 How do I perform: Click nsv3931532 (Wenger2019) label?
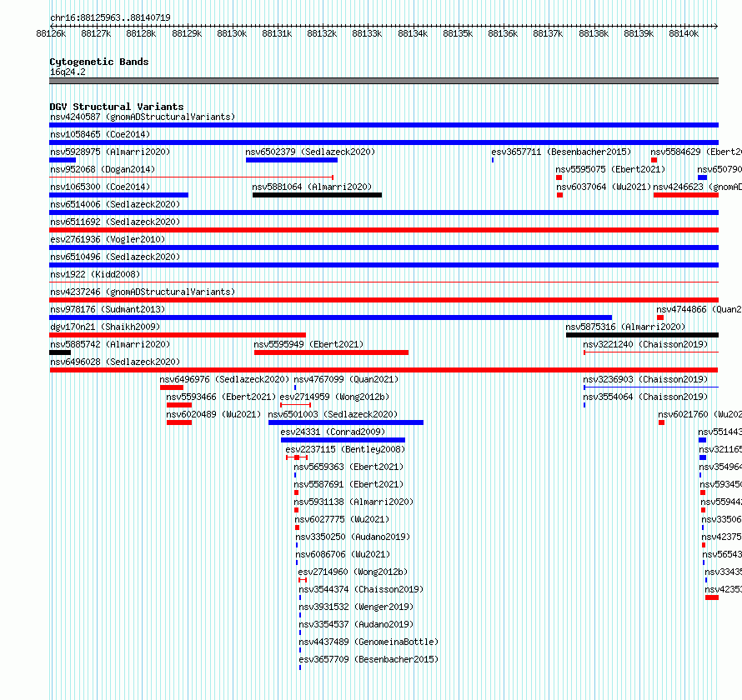coord(356,607)
